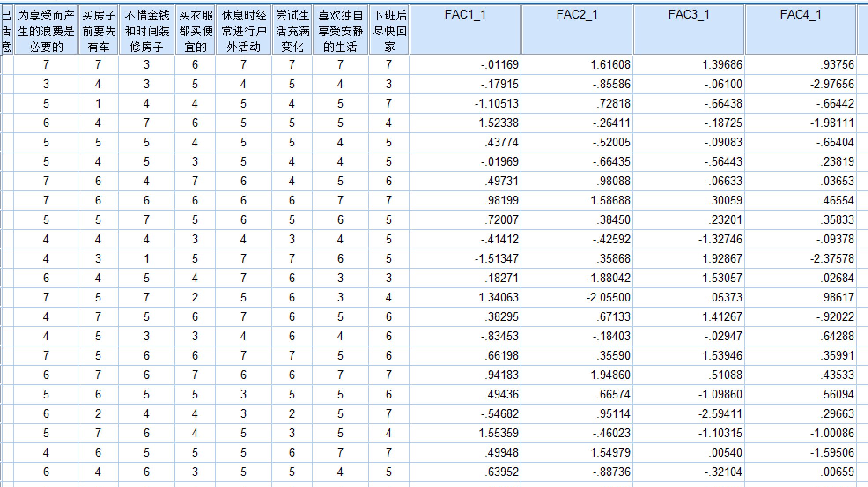Screen dimensions: 868x487
Task: Select the FAC2_1 column header
Action: pyautogui.click(x=577, y=30)
